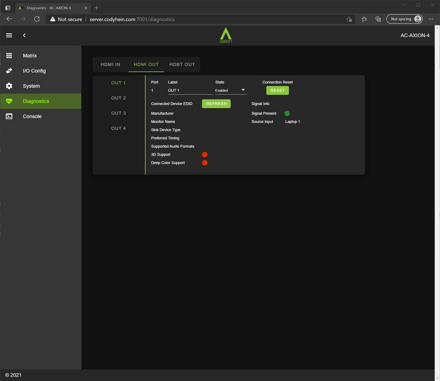Open the browser ellipsis menu
Screen dimensions: 440x381
coord(431,19)
